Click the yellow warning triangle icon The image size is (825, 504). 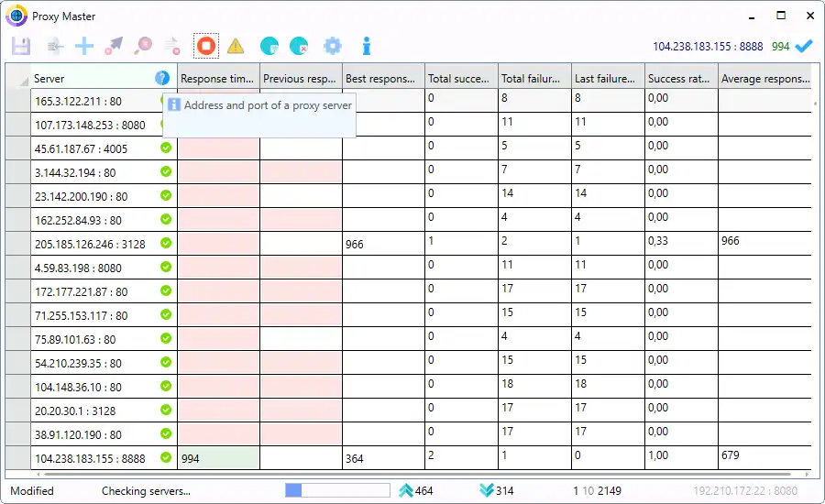pyautogui.click(x=236, y=47)
